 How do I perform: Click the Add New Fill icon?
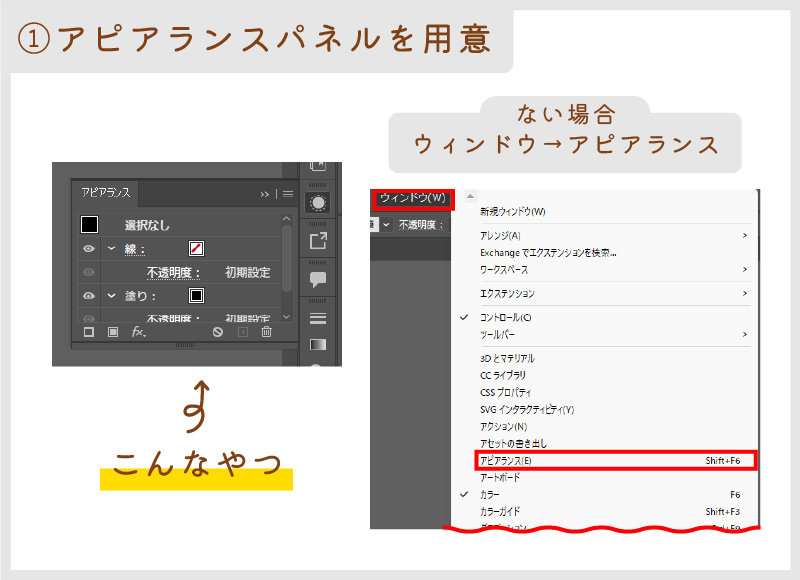pos(113,332)
